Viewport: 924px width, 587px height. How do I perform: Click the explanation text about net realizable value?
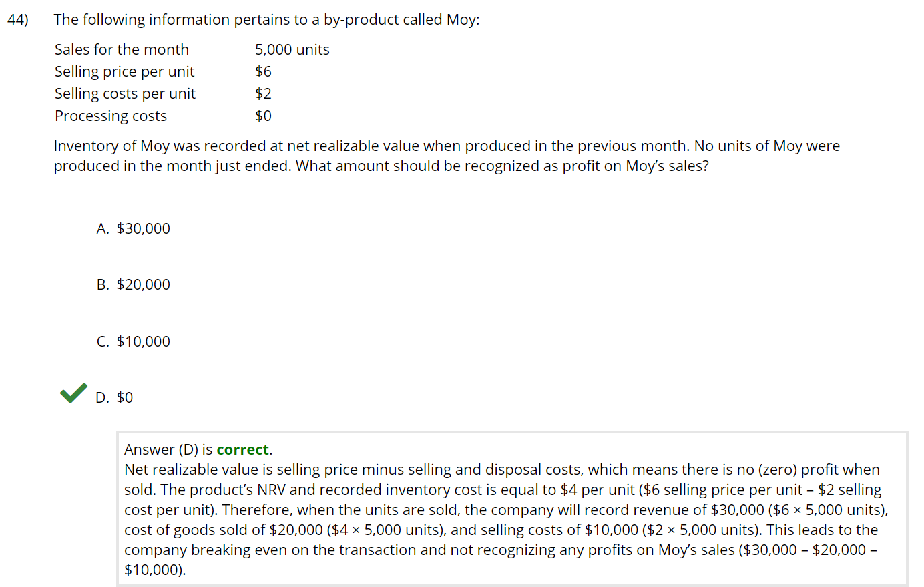(x=506, y=520)
